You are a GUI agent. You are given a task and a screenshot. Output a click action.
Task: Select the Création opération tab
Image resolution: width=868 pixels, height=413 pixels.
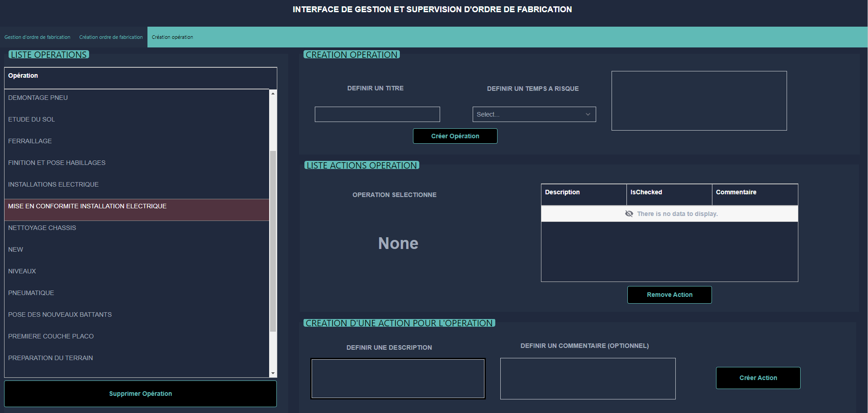point(172,37)
